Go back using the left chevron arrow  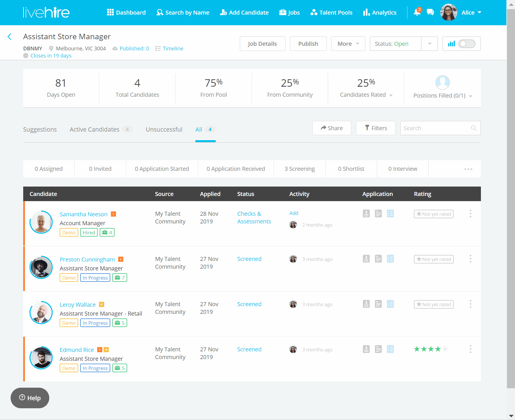[x=9, y=37]
